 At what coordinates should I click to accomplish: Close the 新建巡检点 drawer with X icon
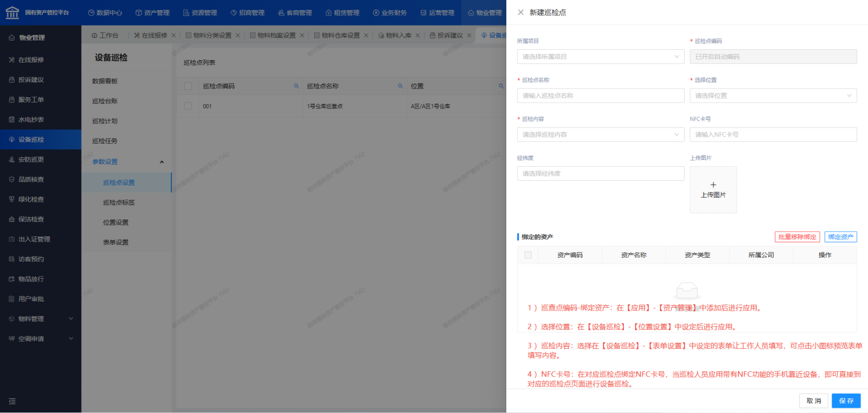[x=521, y=12]
